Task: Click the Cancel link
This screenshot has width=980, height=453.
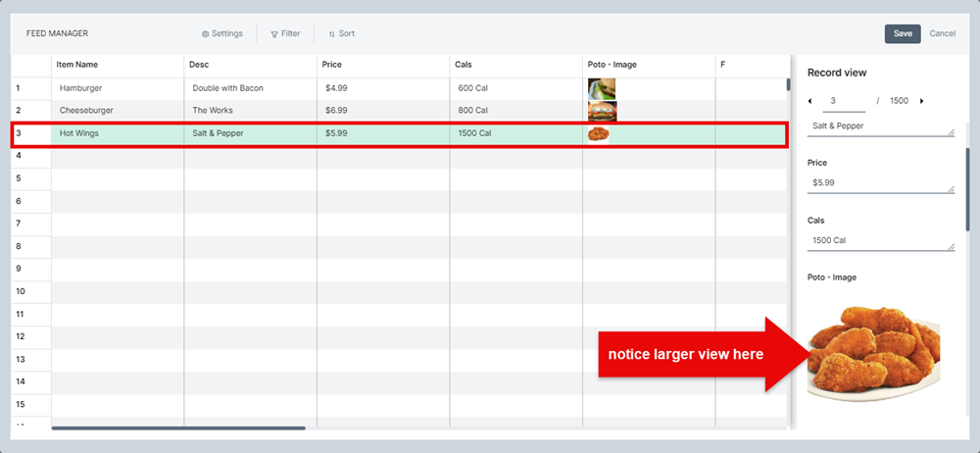Action: (942, 33)
